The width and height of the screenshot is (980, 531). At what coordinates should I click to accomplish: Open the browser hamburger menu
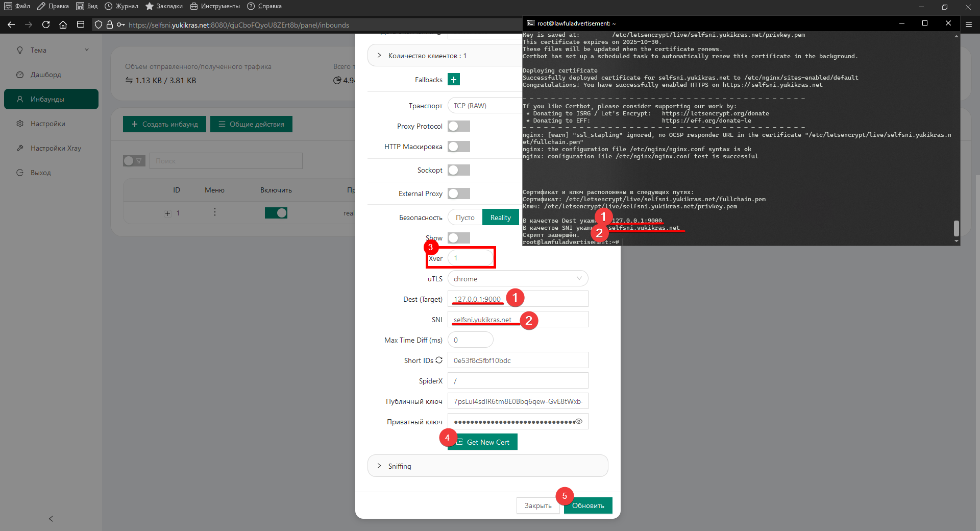pos(968,24)
